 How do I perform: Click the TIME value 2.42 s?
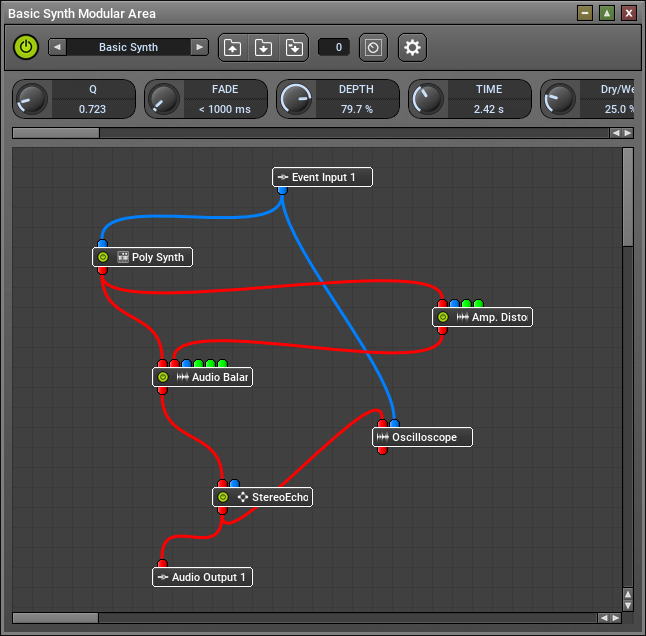point(489,109)
